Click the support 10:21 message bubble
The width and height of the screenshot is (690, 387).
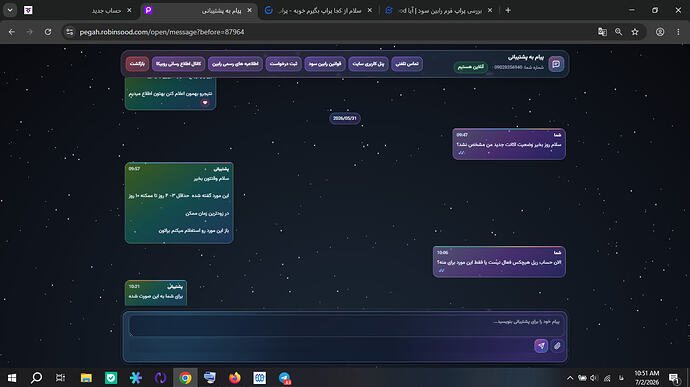(x=156, y=292)
